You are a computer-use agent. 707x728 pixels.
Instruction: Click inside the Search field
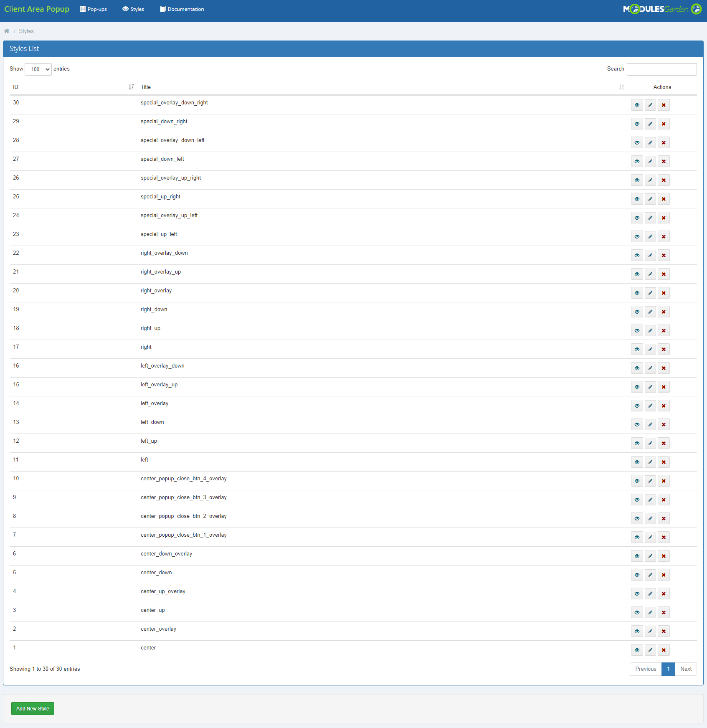(x=661, y=69)
